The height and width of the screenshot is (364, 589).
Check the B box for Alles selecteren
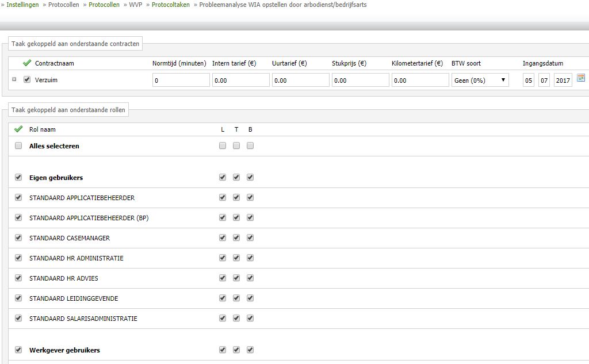click(x=250, y=145)
